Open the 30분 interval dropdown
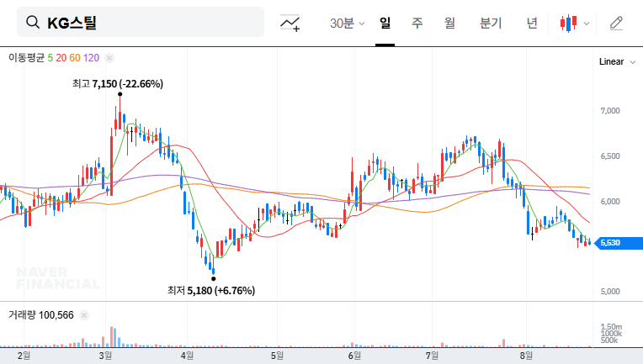The height and width of the screenshot is (364, 643). (x=347, y=24)
